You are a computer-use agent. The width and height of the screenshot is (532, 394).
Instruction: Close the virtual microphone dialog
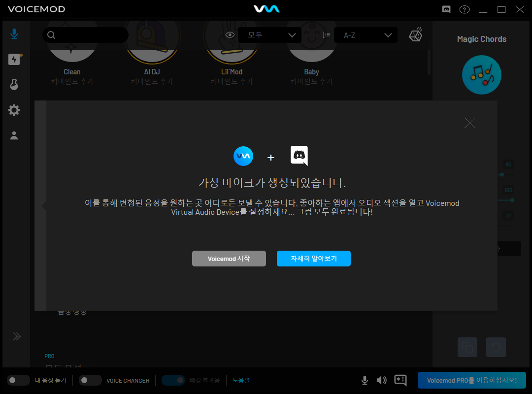click(469, 123)
